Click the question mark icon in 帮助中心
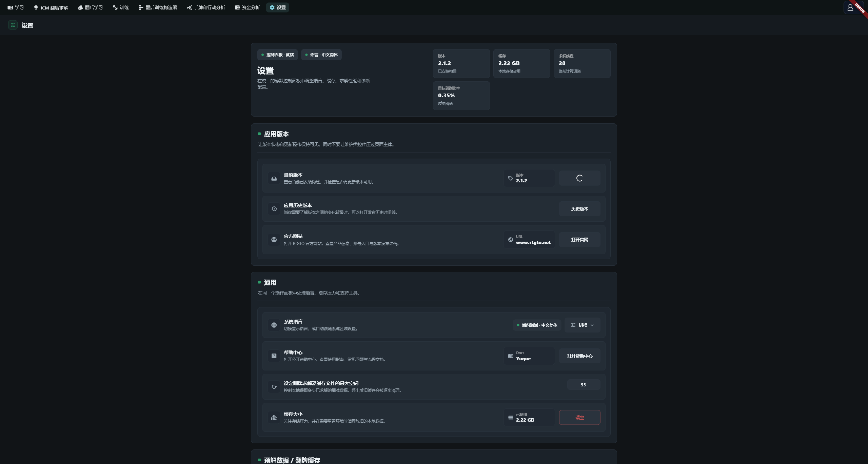 274,356
